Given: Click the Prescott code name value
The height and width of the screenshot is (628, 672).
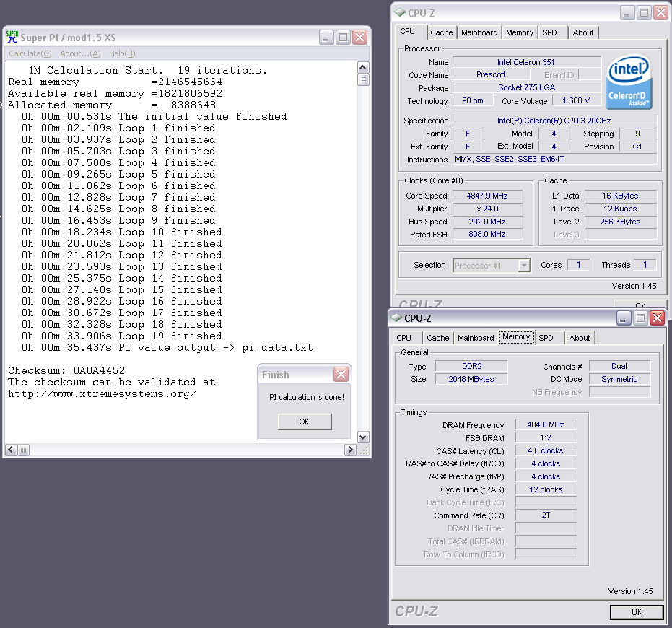Looking at the screenshot, I should click(491, 74).
